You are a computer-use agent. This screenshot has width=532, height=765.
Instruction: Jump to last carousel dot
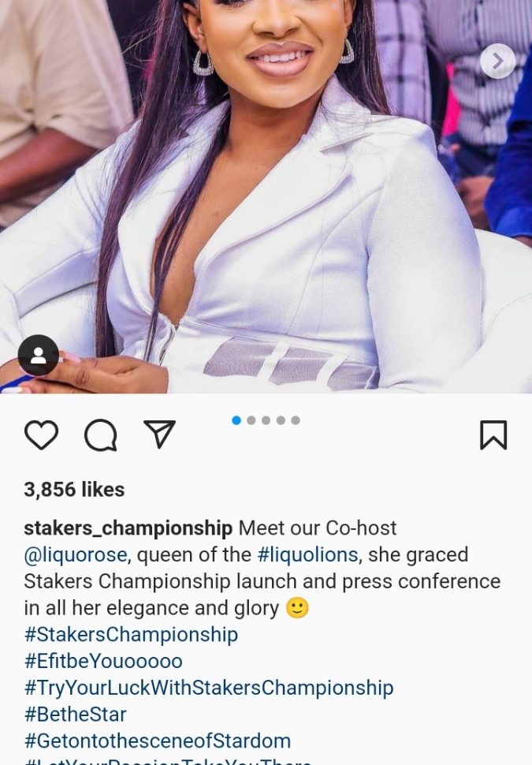pyautogui.click(x=296, y=420)
